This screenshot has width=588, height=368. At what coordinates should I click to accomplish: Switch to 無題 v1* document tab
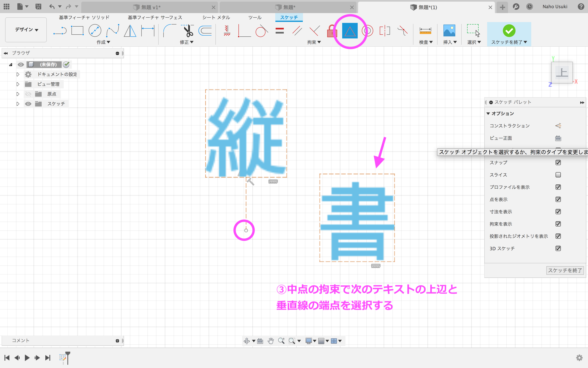149,7
